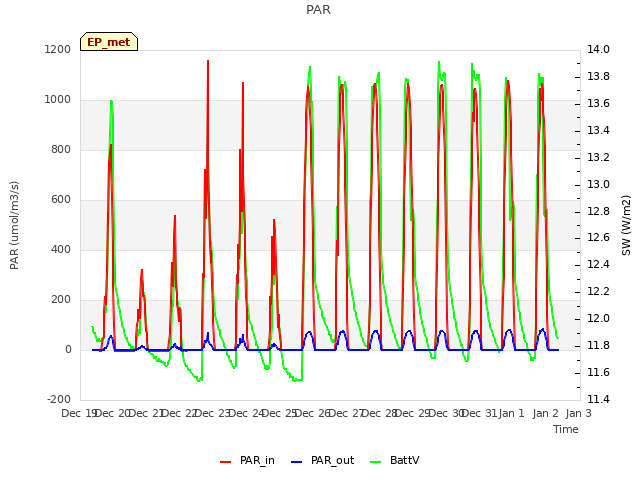Click the green BattV legend swatch
Viewport: 640px width, 480px height.
(x=376, y=462)
